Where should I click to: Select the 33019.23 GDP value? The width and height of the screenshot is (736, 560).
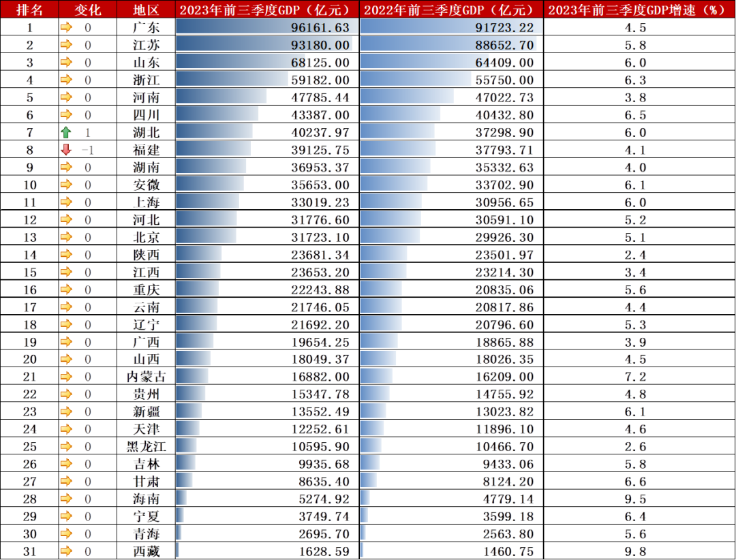point(320,202)
